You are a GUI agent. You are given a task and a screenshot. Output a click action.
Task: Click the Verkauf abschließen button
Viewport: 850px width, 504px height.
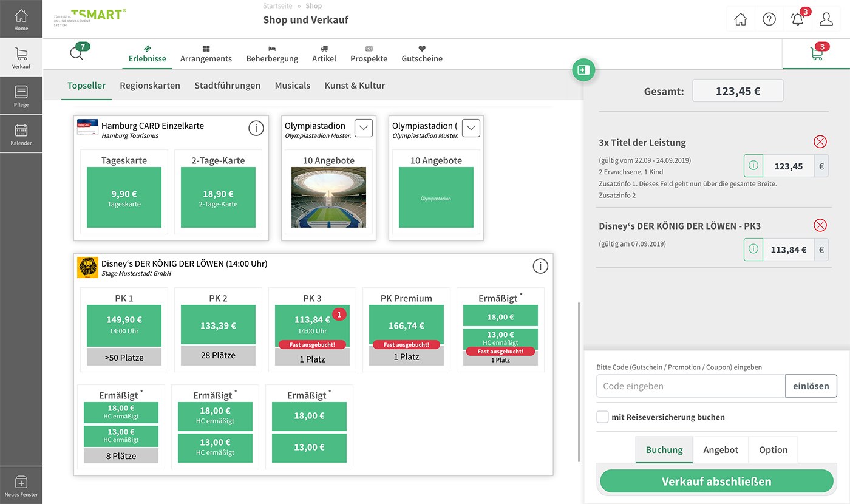coord(716,482)
